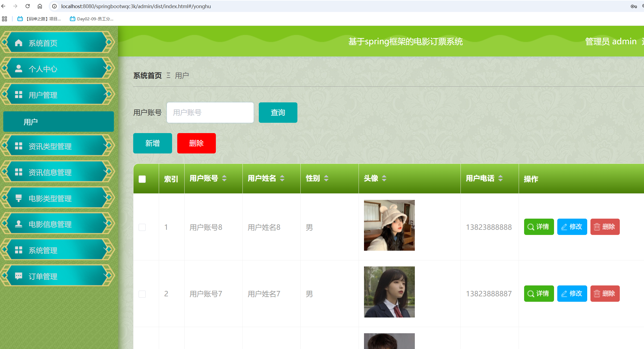
Task: Click 修改 for 用户账号7
Action: [572, 294]
